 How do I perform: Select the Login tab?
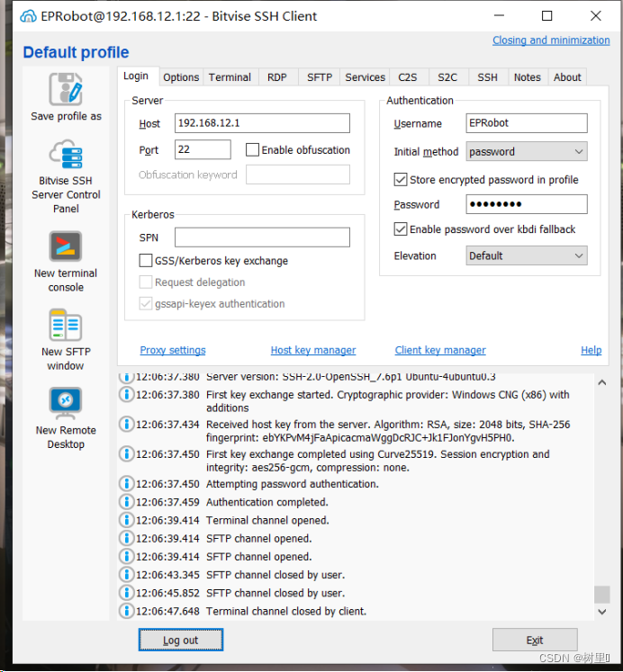coord(136,76)
